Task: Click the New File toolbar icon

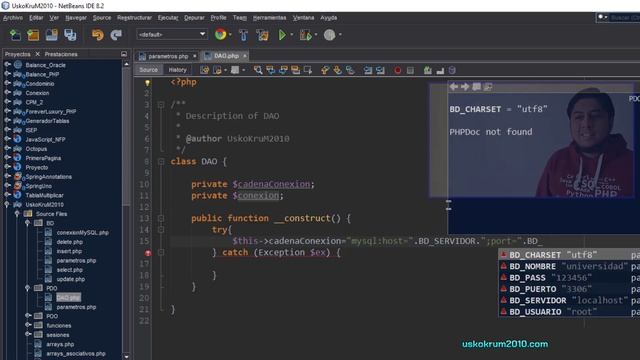Action: (x=15, y=35)
